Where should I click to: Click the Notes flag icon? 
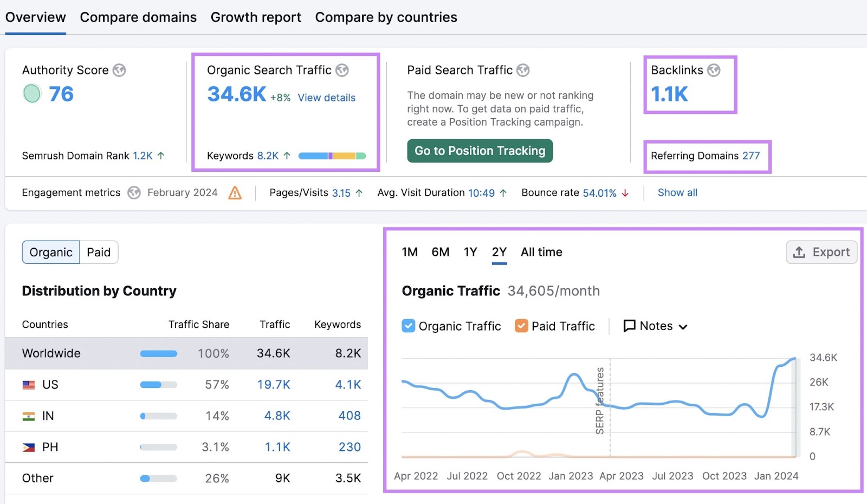pyautogui.click(x=629, y=326)
